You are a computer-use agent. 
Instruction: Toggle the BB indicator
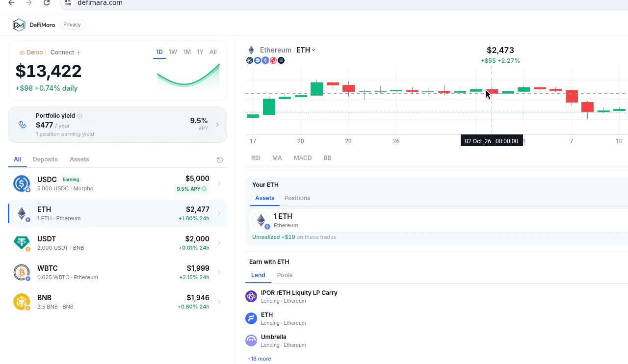coord(327,158)
